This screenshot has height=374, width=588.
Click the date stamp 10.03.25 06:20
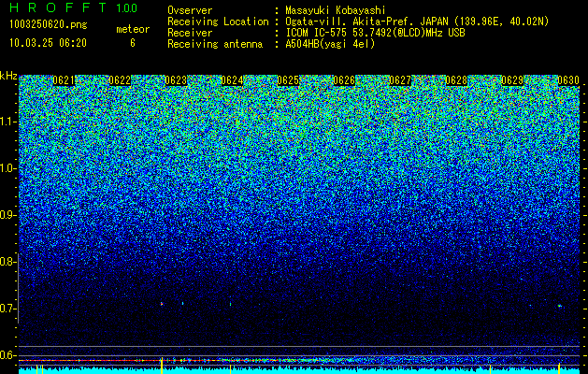48,43
